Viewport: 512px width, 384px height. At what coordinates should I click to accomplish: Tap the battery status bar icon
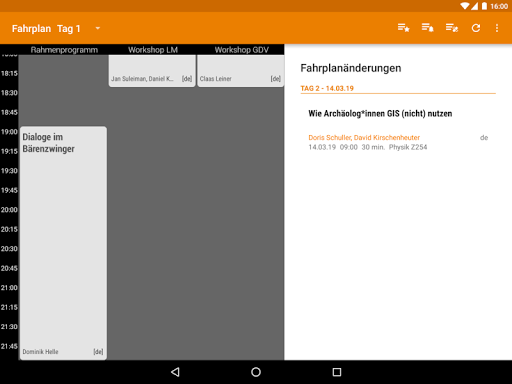(x=484, y=6)
